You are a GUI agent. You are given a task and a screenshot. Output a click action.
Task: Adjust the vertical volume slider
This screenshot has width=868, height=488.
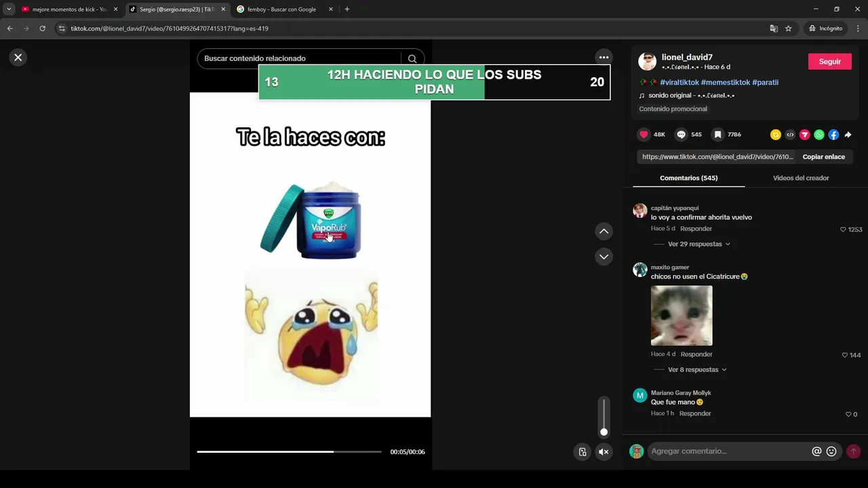point(604,417)
